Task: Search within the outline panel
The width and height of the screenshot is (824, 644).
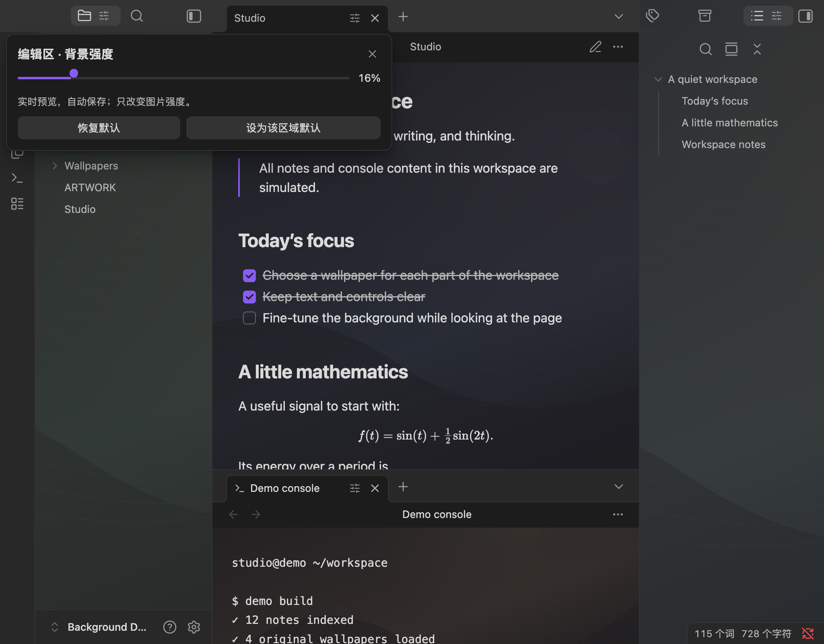Action: tap(705, 49)
